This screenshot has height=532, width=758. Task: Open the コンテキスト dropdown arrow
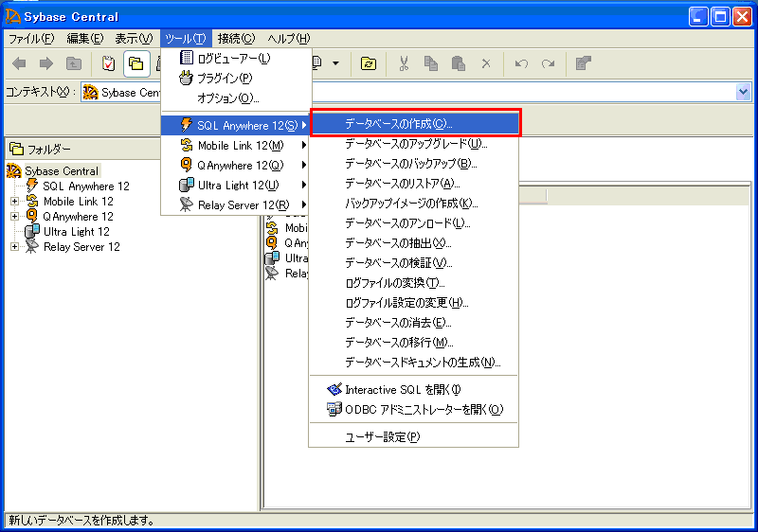(x=743, y=92)
